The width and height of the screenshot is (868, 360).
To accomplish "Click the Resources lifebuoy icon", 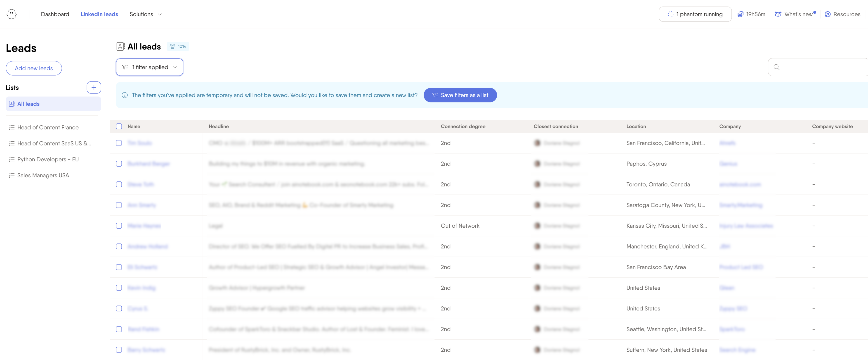I will tap(827, 14).
